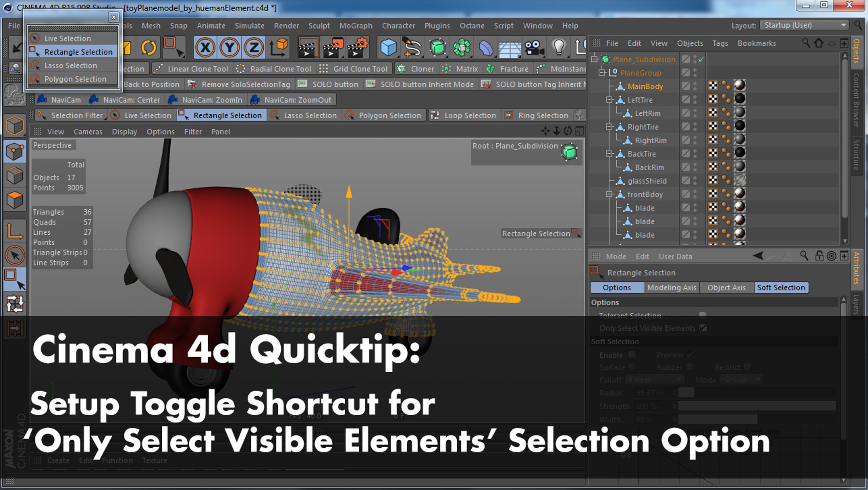Toggle the Z axis lock icon
This screenshot has height=490, width=868.
pos(254,47)
